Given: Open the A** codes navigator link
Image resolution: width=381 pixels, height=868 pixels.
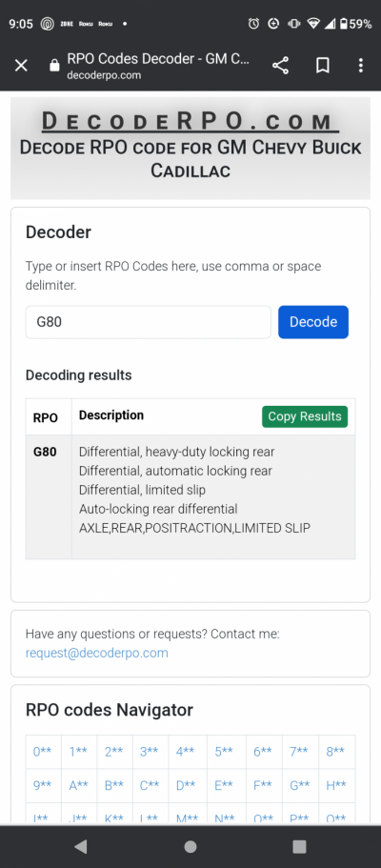Looking at the screenshot, I should (x=79, y=785).
